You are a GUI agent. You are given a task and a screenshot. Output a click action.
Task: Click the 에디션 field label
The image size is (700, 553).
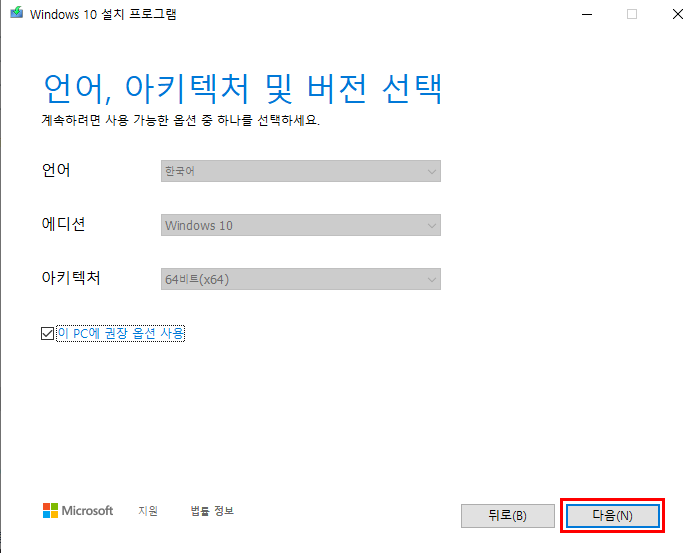[x=63, y=224]
